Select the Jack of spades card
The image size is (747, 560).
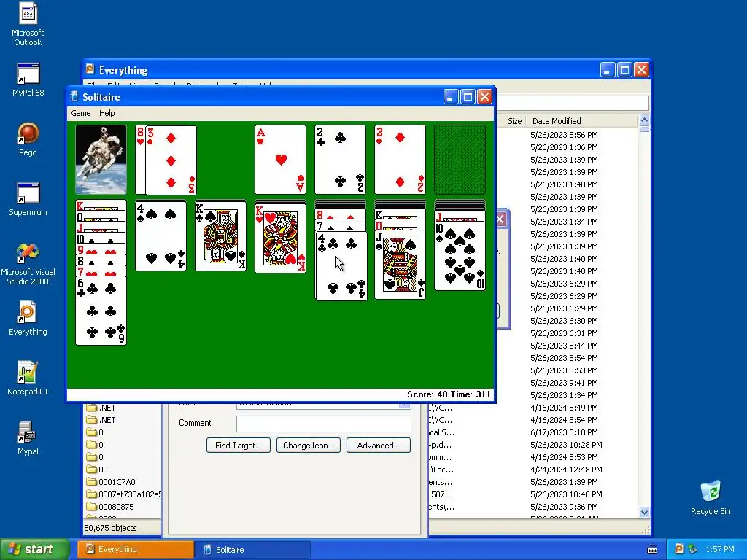point(400,265)
